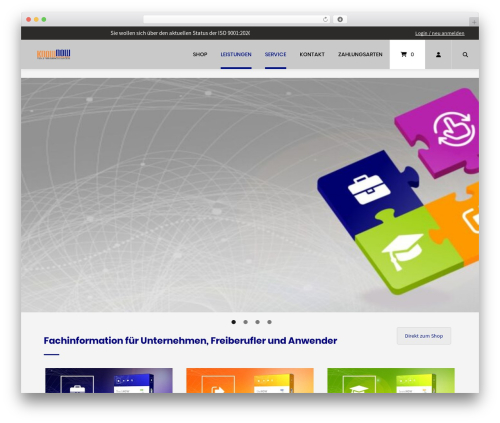Image resolution: width=500 pixels, height=423 pixels.
Task: Open a new browser tab with plus
Action: click(x=474, y=22)
